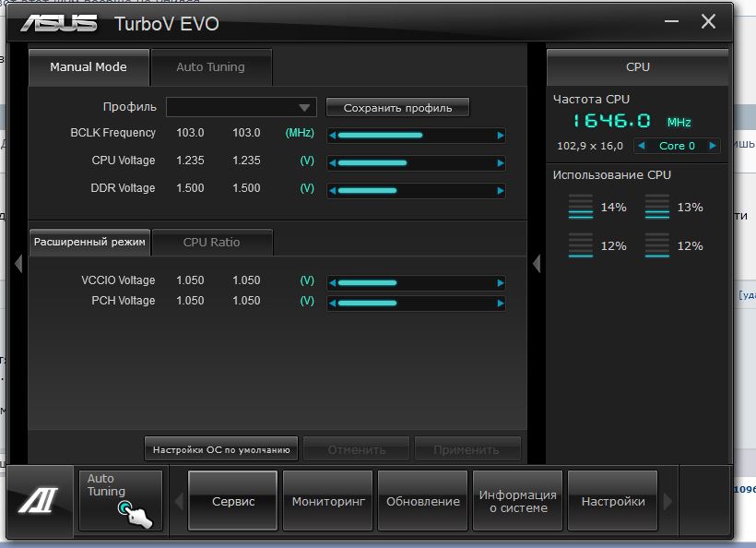
Task: Click the BCLK Frequency label
Action: [112, 133]
